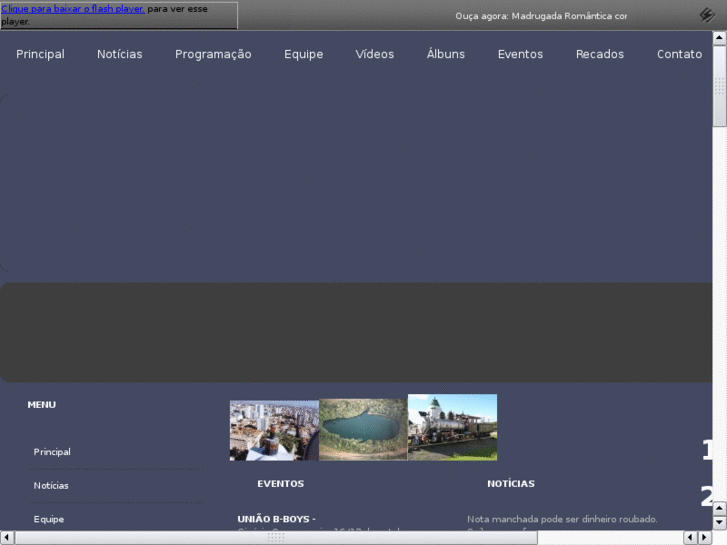Click the EVENTOS section heading
This screenshot has height=545, width=727.
(281, 484)
